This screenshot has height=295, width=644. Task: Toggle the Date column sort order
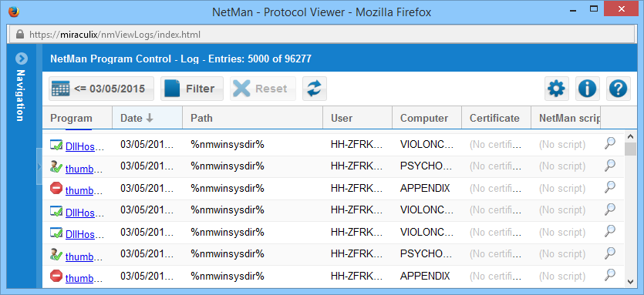tap(147, 118)
